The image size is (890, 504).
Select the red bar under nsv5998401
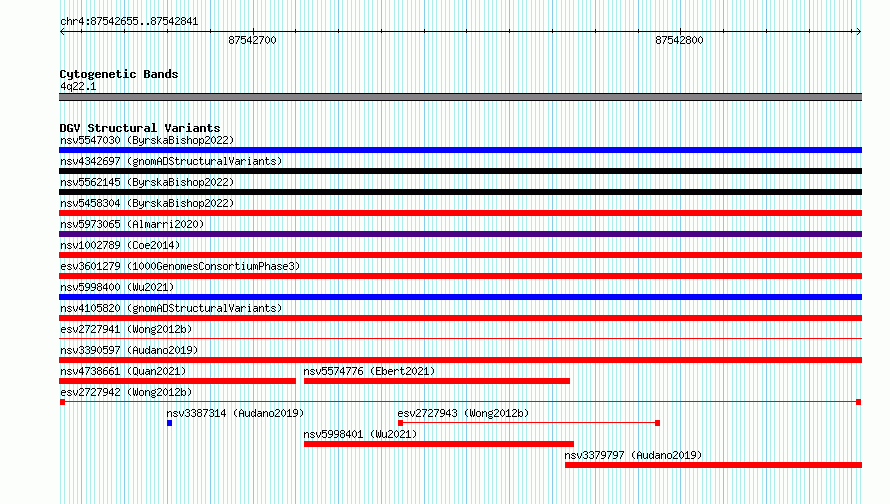coord(439,444)
